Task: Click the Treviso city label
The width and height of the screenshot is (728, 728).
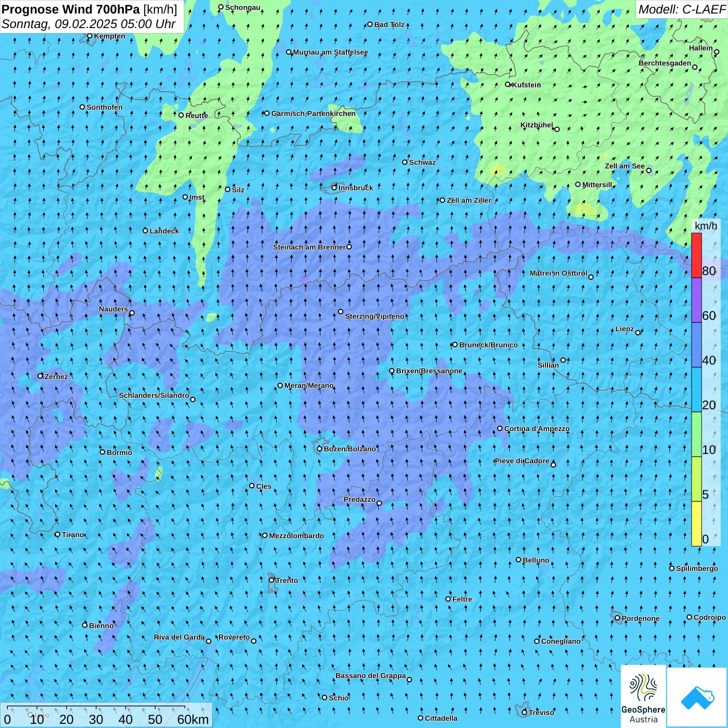Action: pyautogui.click(x=541, y=713)
